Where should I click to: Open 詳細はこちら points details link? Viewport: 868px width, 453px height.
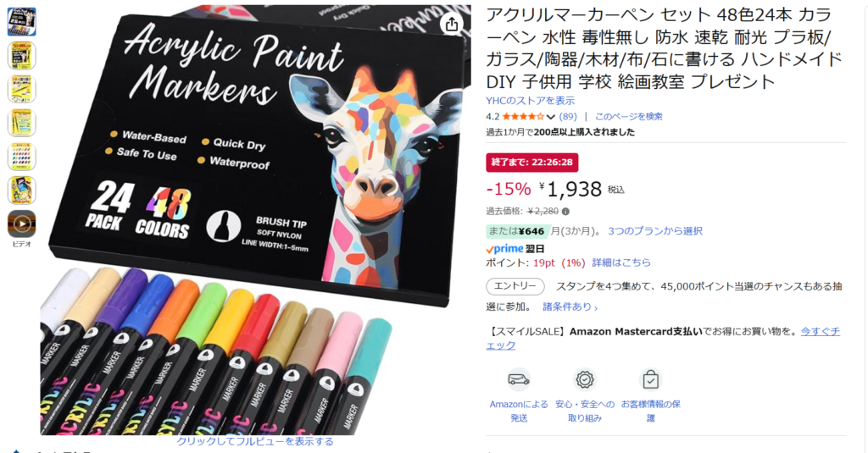click(x=621, y=262)
